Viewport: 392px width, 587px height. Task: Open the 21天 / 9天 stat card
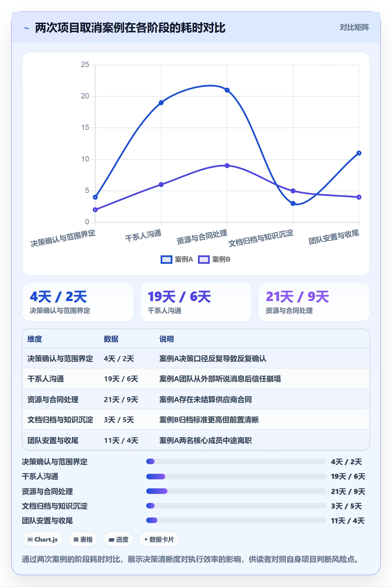click(x=314, y=302)
